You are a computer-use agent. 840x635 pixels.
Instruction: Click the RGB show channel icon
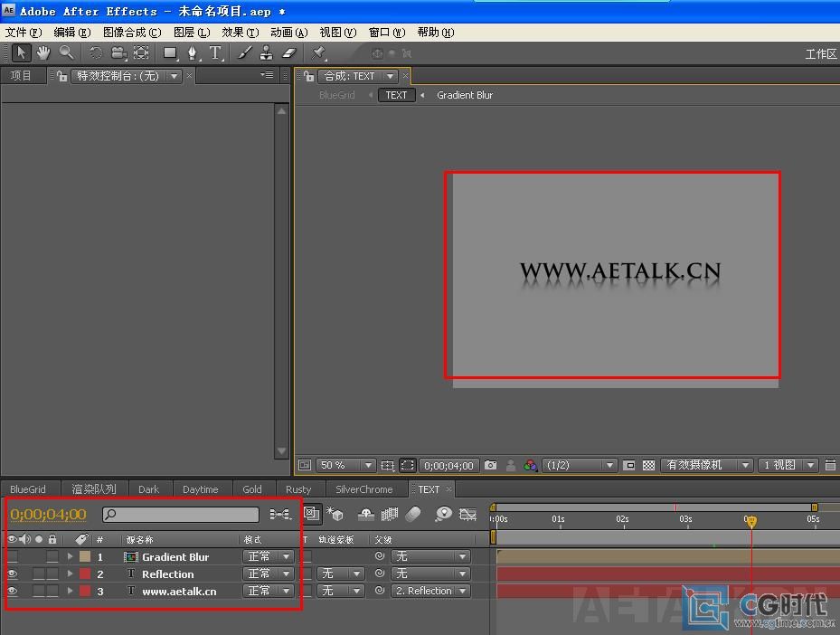pyautogui.click(x=531, y=465)
